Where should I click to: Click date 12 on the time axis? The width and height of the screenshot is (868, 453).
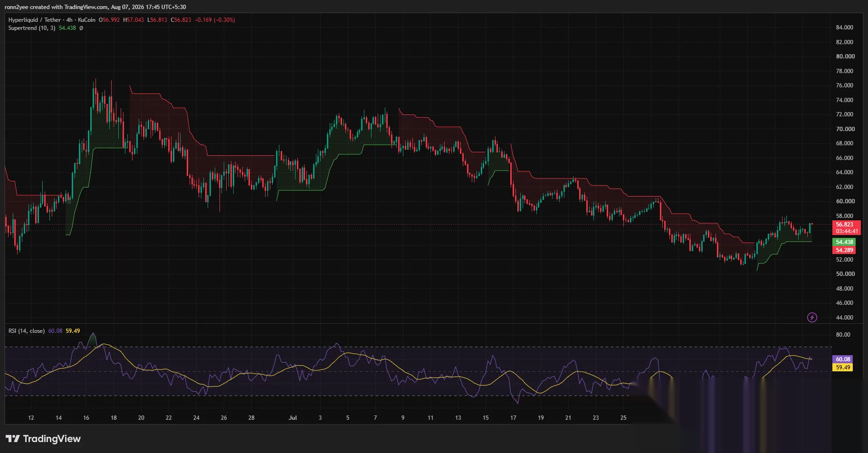click(x=31, y=418)
